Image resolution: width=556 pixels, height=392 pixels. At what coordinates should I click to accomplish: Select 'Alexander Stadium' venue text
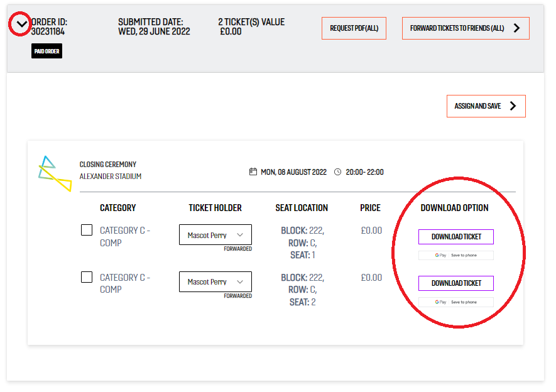pos(111,176)
